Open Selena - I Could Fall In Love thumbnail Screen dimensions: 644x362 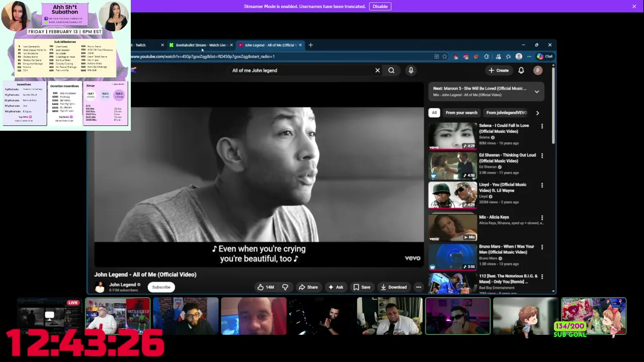452,136
